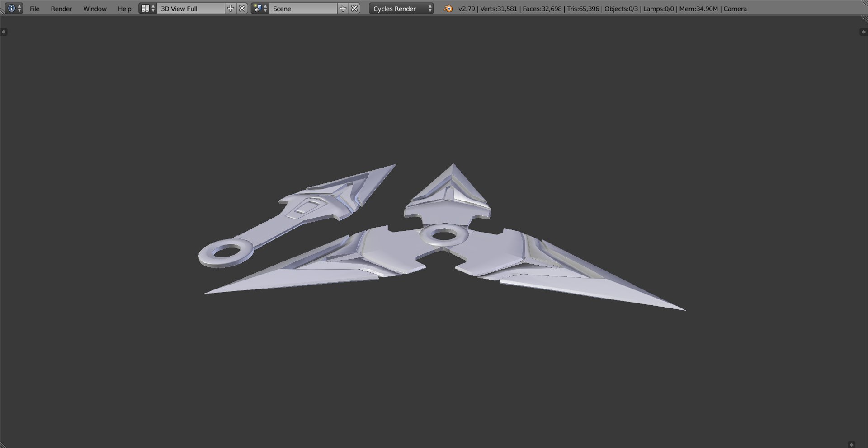Browse screen layouts via layout icon
This screenshot has width=868, height=448.
click(147, 8)
